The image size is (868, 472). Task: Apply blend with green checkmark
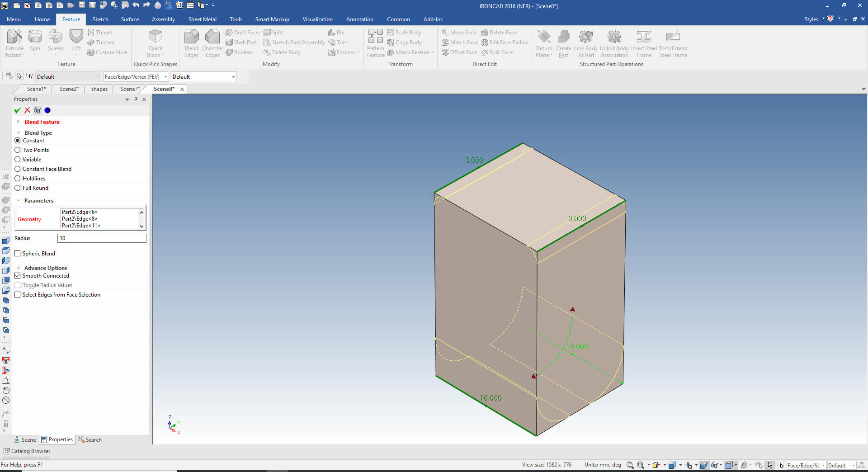pos(17,110)
